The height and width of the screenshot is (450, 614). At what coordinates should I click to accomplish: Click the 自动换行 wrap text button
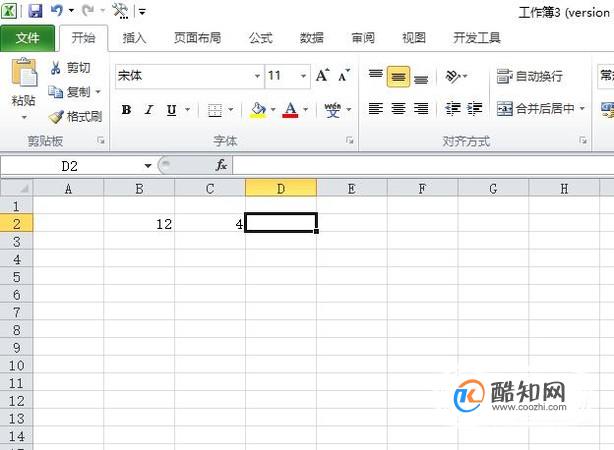[x=529, y=76]
